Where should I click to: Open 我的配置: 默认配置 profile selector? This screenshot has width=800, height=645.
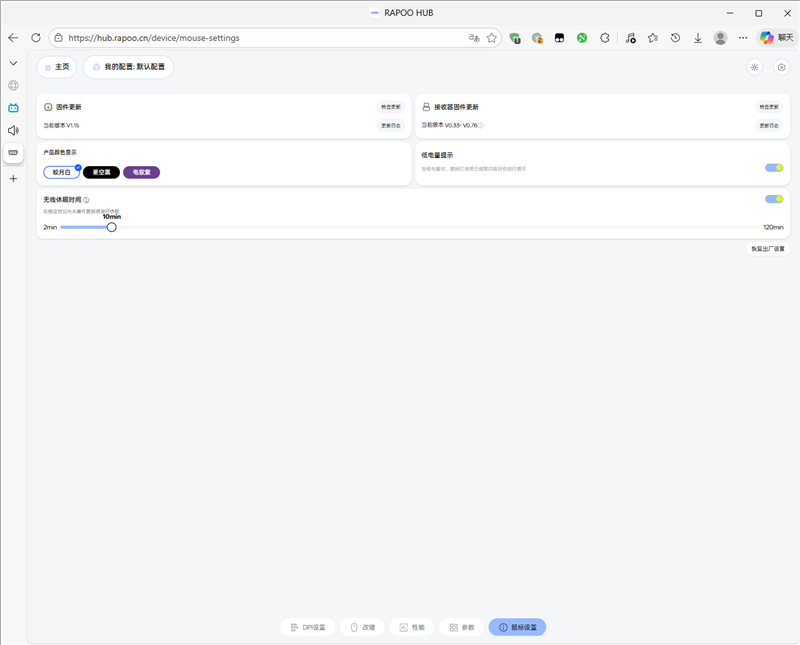129,67
